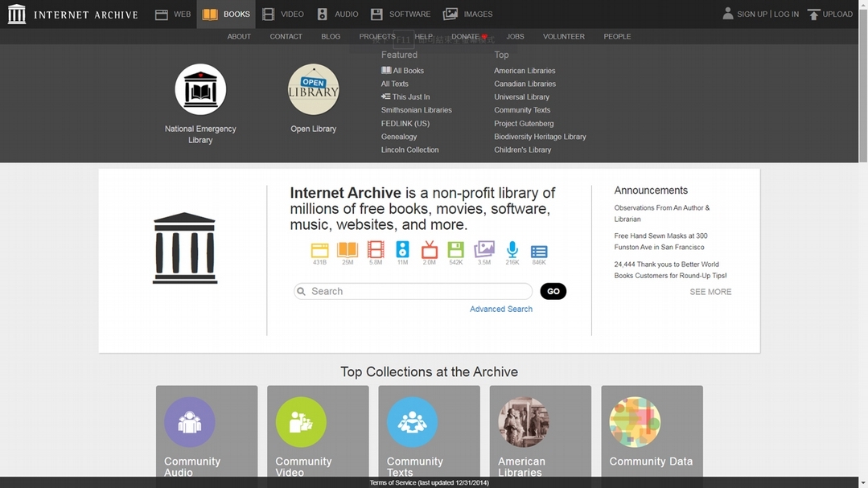
Task: Open the Open Library sign icon
Action: [313, 89]
